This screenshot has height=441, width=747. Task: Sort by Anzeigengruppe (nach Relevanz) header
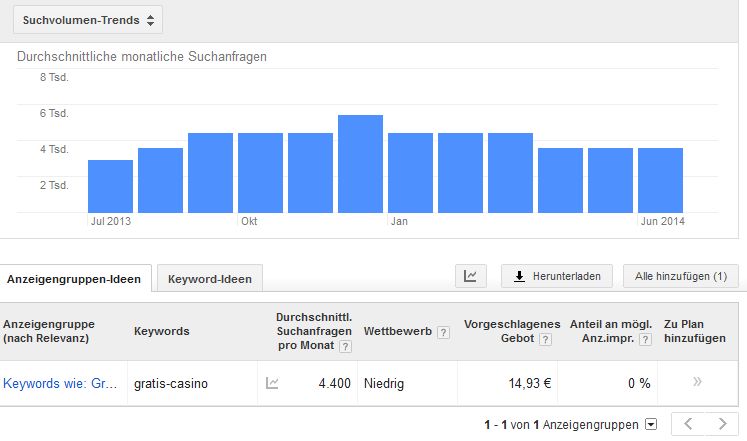[49, 331]
